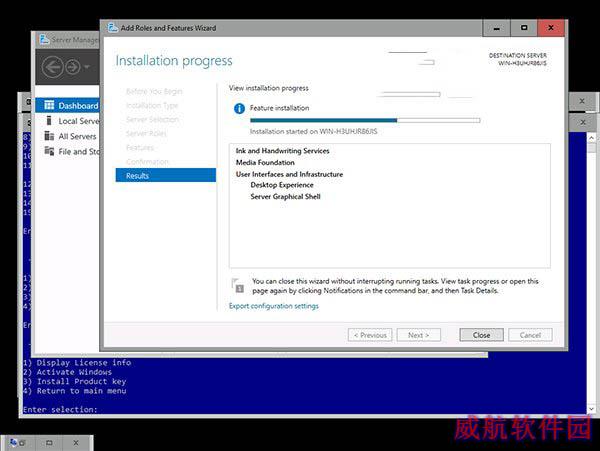
Task: Select the Before You Begin step
Action: (154, 91)
